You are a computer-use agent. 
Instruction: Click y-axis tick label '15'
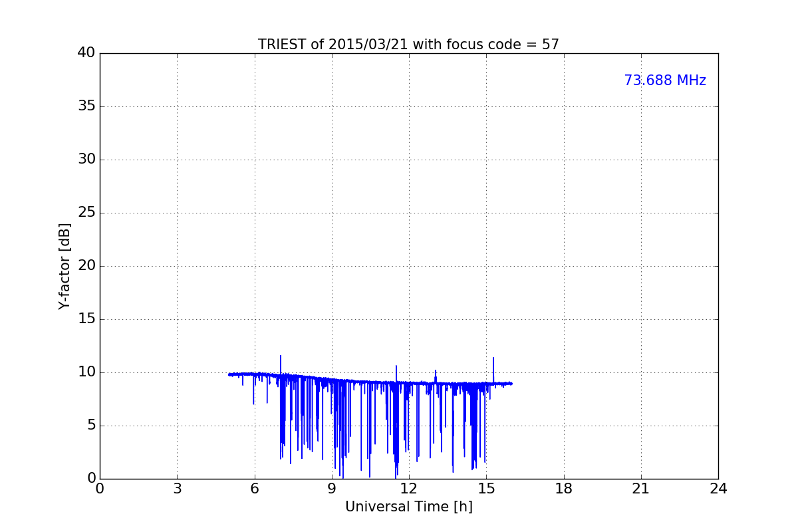[x=86, y=319]
